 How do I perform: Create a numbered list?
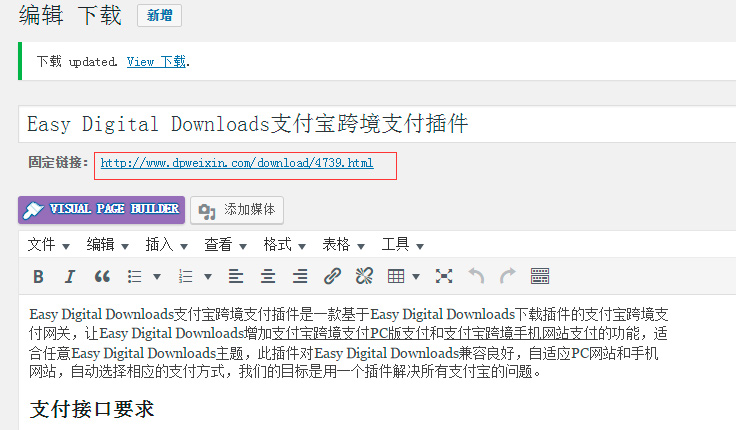pos(185,276)
